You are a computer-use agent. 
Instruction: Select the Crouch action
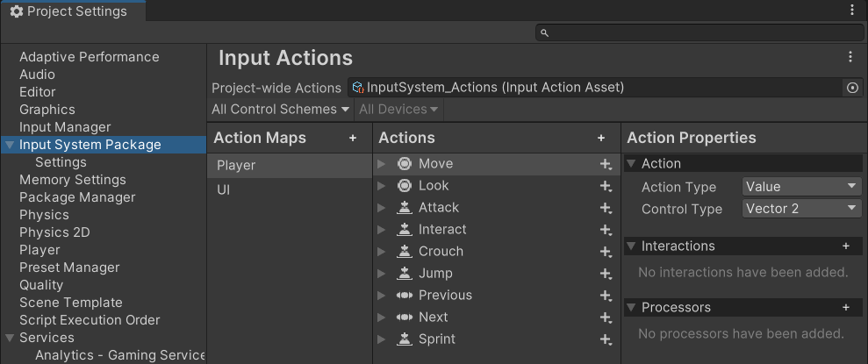(441, 252)
